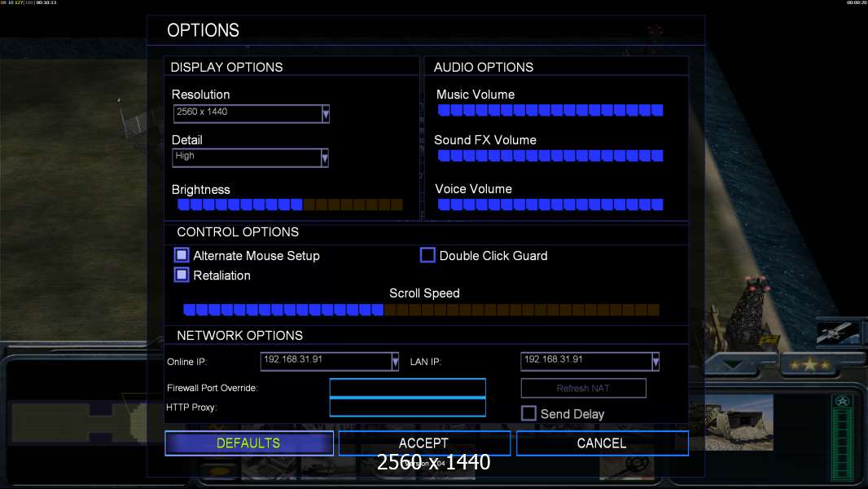Expand the LAN IP dropdown
Viewport: 868px width, 489px height.
pos(655,362)
